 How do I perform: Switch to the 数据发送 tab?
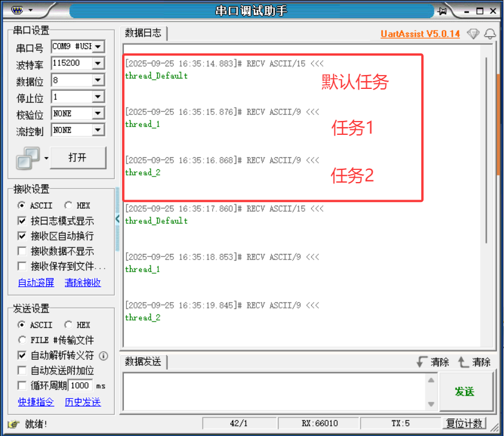point(143,362)
